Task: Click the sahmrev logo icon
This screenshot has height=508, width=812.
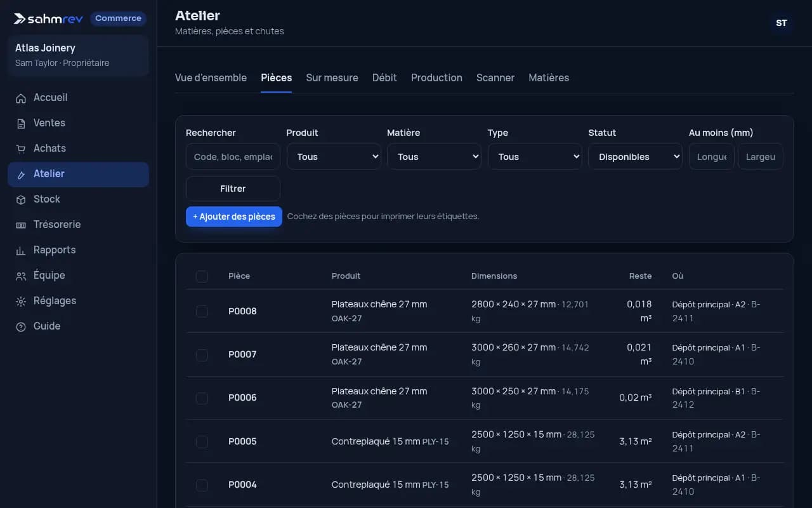Action: click(20, 18)
